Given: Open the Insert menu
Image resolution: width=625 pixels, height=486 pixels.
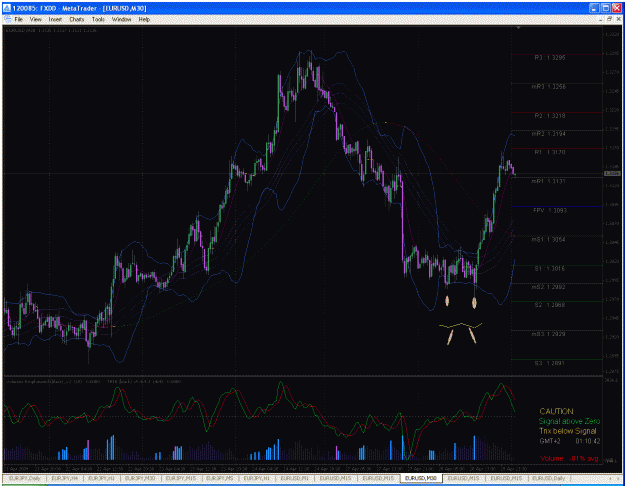Looking at the screenshot, I should 55,19.
